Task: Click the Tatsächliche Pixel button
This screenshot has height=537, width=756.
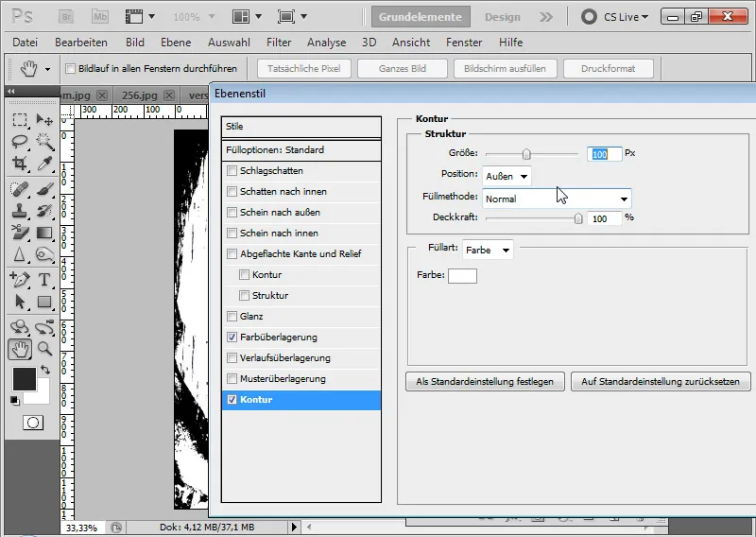Action: pos(303,68)
